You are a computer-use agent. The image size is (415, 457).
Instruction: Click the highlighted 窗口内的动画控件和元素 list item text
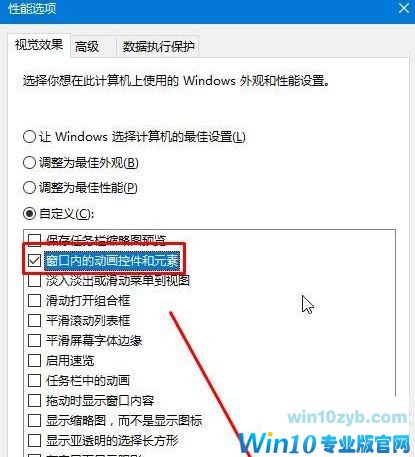(x=112, y=260)
